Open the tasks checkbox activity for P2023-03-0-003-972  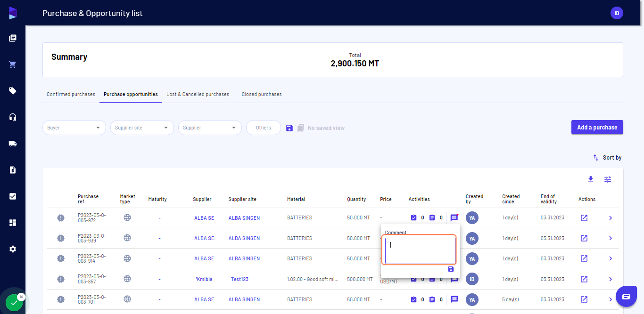413,218
